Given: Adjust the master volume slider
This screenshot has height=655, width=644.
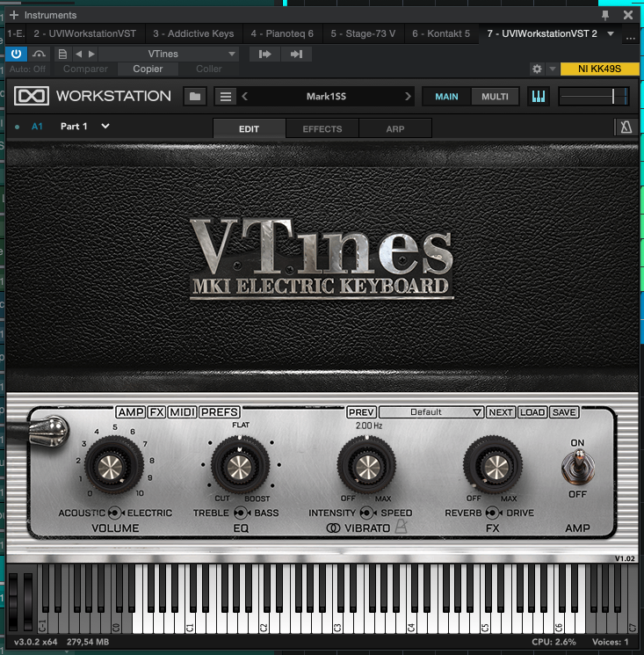Looking at the screenshot, I should [594, 97].
